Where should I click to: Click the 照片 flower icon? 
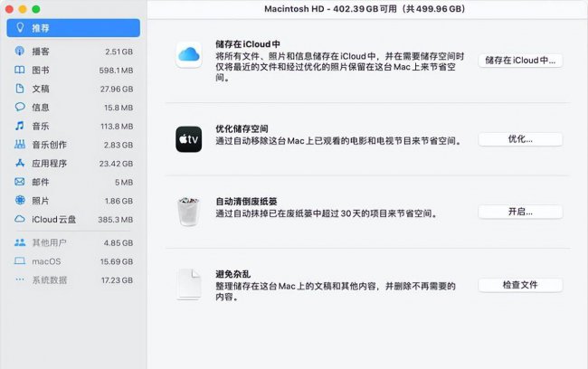click(x=20, y=200)
